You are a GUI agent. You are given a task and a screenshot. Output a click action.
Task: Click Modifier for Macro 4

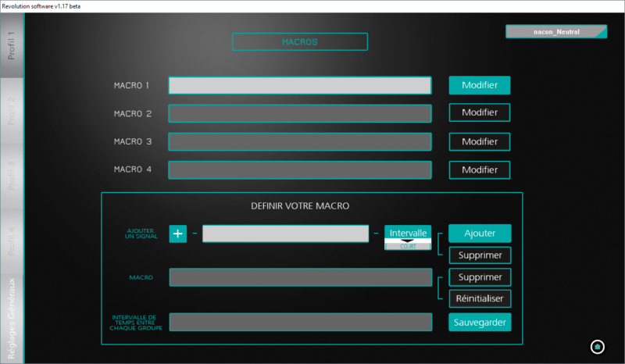[x=480, y=170]
